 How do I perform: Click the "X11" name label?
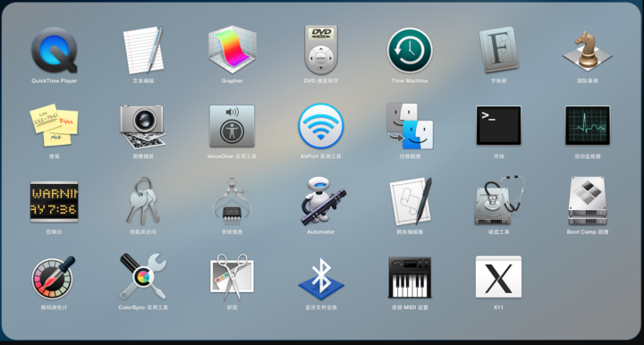[x=498, y=307]
